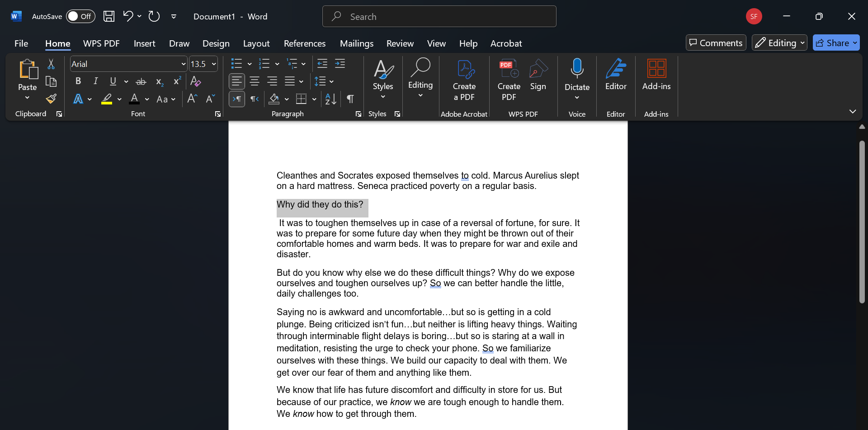This screenshot has width=868, height=430.
Task: Open the References tab
Action: (304, 43)
